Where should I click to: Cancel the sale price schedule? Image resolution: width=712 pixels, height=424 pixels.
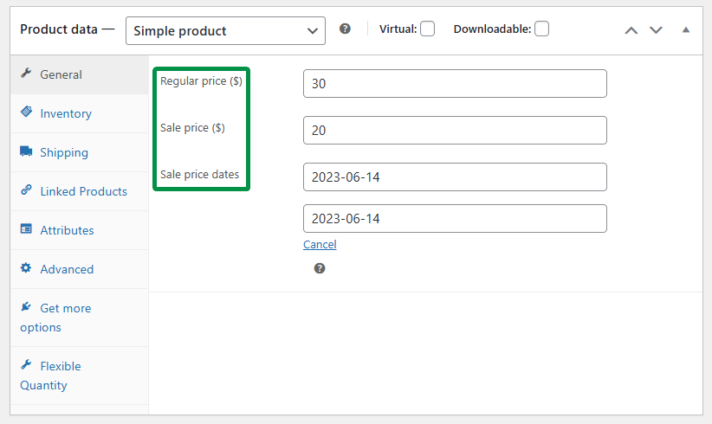click(320, 244)
